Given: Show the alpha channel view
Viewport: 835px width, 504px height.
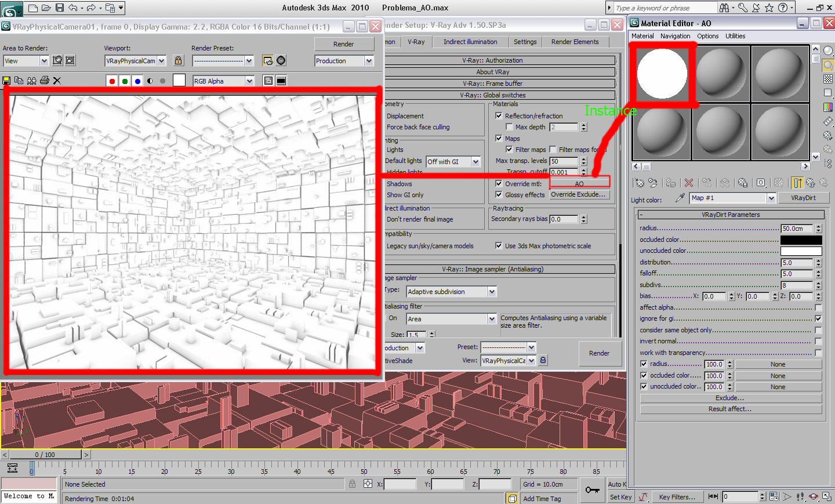Looking at the screenshot, I should coord(150,81).
